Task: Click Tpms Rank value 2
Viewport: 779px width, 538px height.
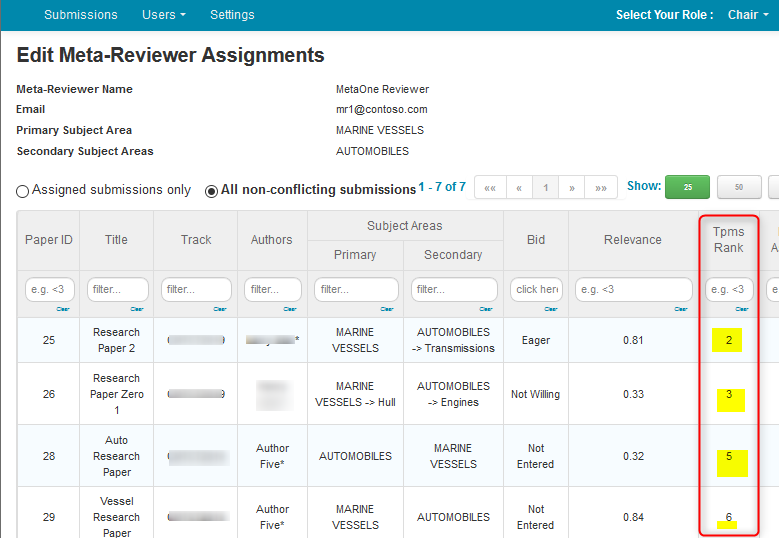Action: [728, 340]
